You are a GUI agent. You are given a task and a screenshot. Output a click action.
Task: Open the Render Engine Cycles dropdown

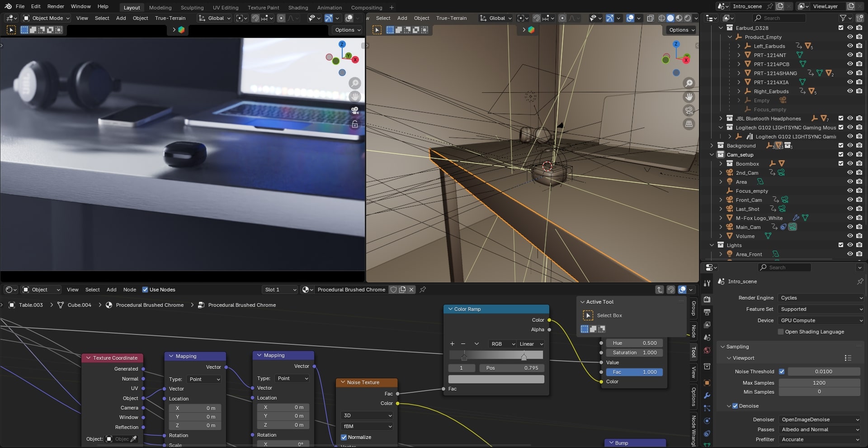821,298
